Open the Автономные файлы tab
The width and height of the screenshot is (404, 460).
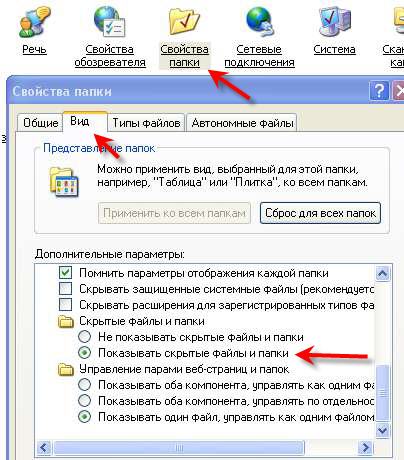tap(242, 123)
